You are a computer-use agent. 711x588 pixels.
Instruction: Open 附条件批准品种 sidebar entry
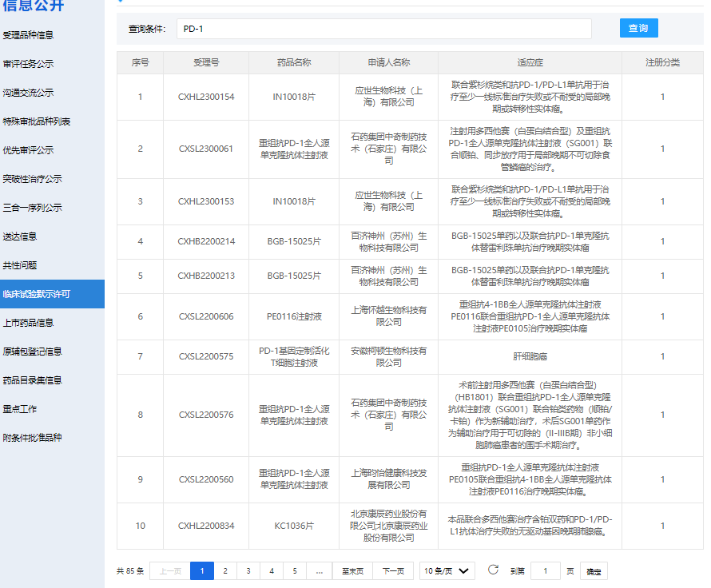pyautogui.click(x=32, y=438)
